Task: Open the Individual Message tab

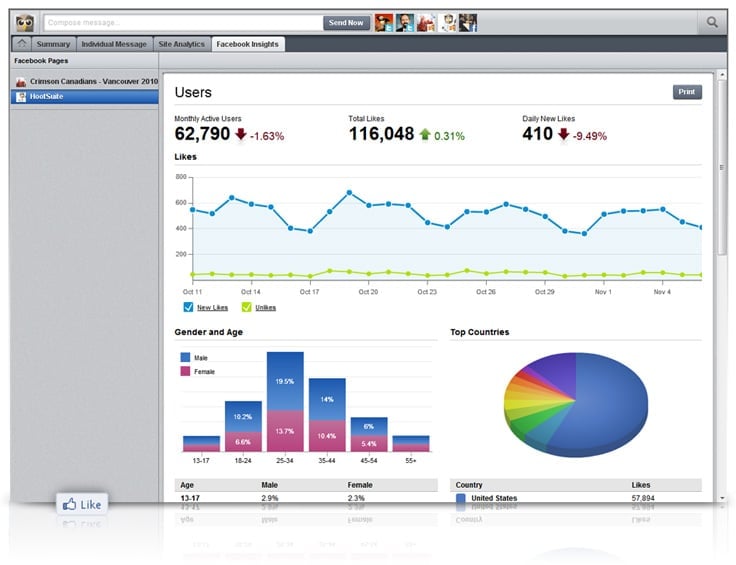Action: tap(114, 44)
